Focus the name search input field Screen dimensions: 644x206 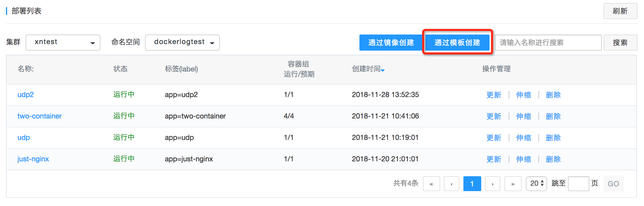(x=548, y=43)
